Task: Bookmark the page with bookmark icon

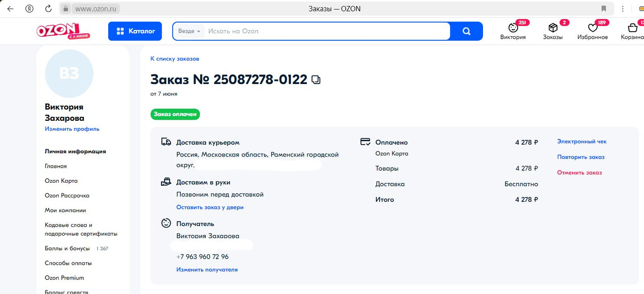Action: pyautogui.click(x=604, y=9)
